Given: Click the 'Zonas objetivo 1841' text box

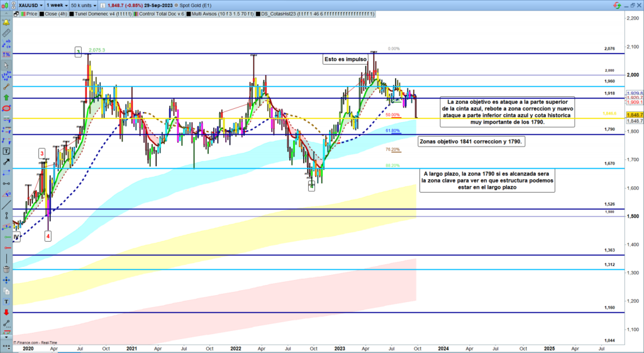Looking at the screenshot, I should [470, 142].
